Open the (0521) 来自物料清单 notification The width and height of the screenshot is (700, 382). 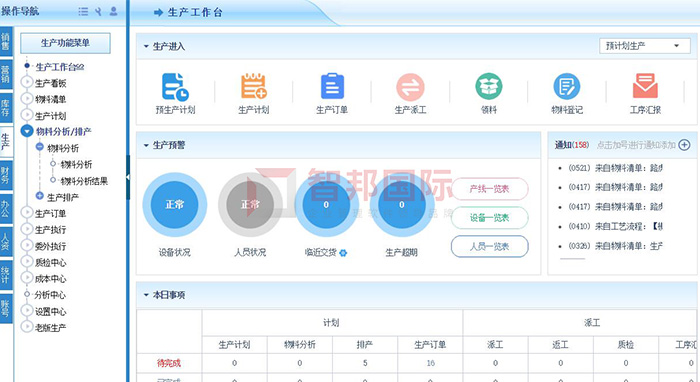[615, 168]
